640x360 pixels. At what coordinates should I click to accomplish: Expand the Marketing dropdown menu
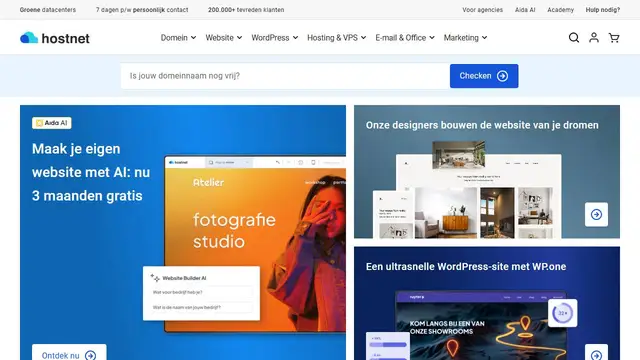click(x=465, y=38)
